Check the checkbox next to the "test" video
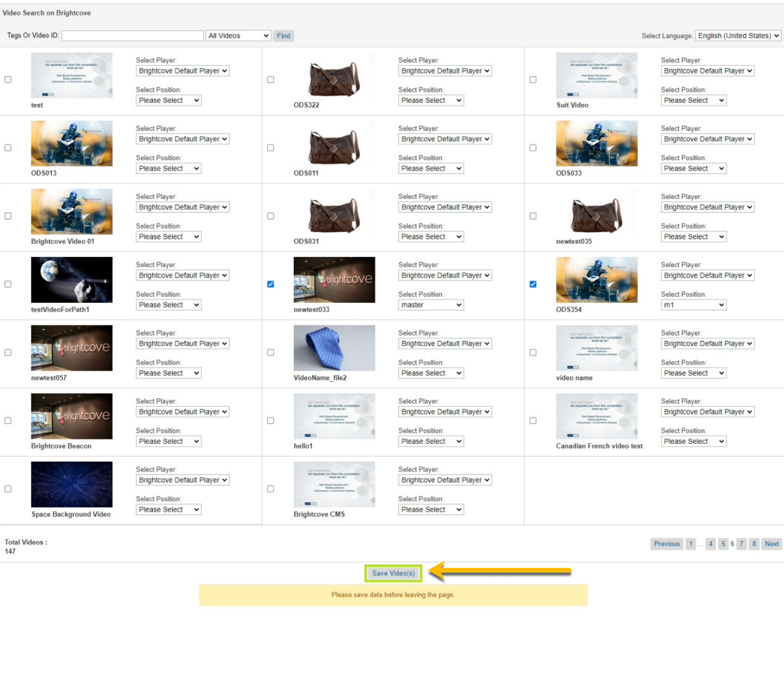Image resolution: width=784 pixels, height=691 pixels. [8, 80]
